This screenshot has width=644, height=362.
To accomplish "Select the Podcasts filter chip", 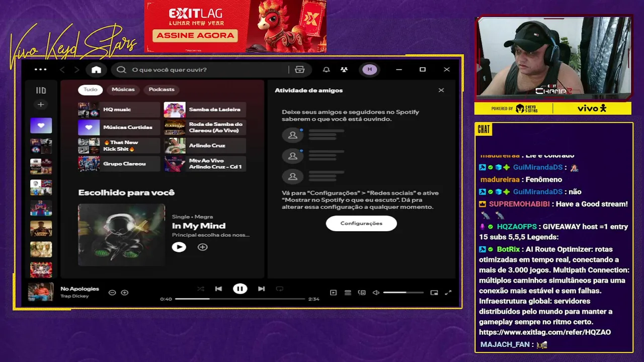I will pos(162,89).
